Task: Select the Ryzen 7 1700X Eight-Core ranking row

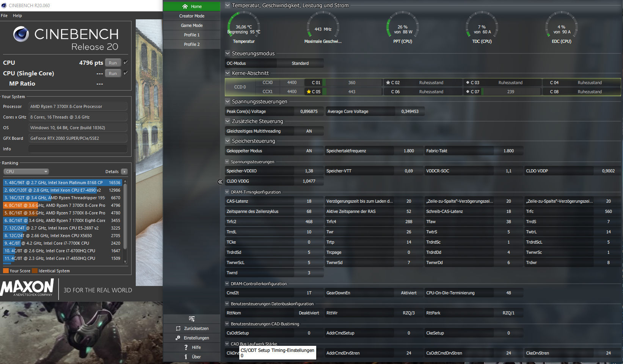Action: 62,220
